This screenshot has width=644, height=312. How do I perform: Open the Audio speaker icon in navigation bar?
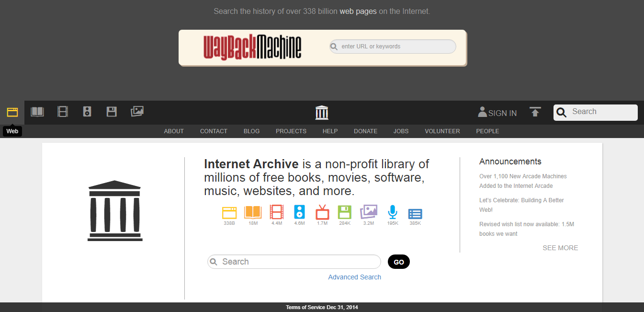[87, 112]
